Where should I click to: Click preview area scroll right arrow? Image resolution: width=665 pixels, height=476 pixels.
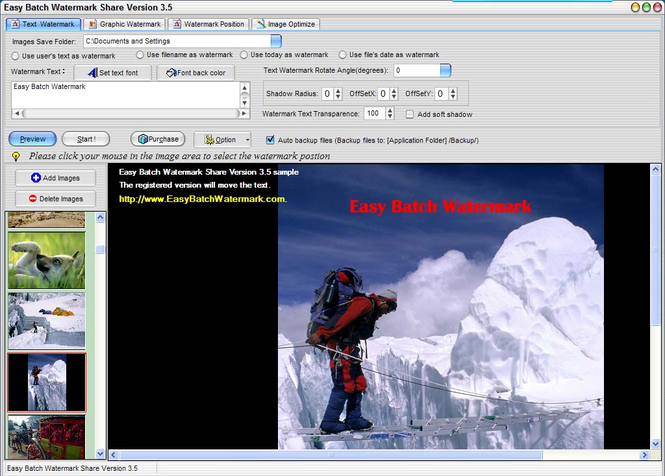click(x=644, y=455)
